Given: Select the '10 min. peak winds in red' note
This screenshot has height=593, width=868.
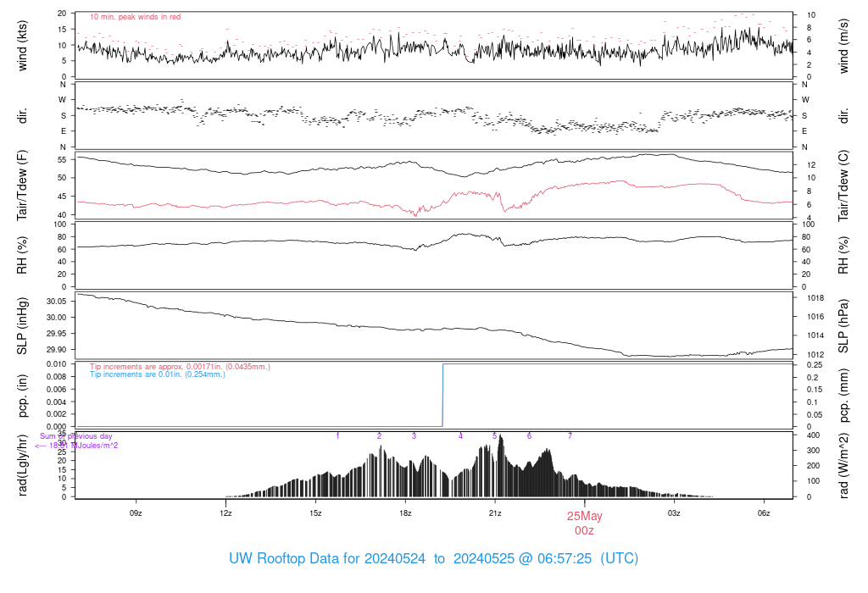Looking at the screenshot, I should pyautogui.click(x=135, y=17).
